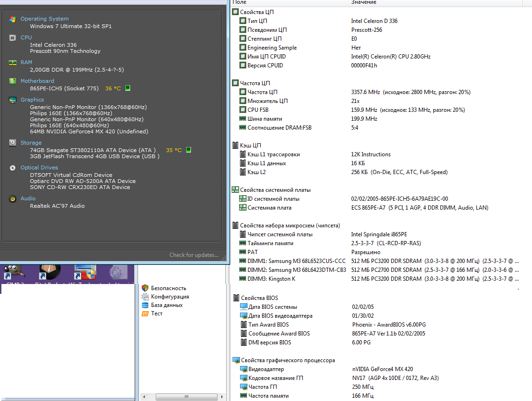Click the green status square next to 36 °C

click(128, 88)
